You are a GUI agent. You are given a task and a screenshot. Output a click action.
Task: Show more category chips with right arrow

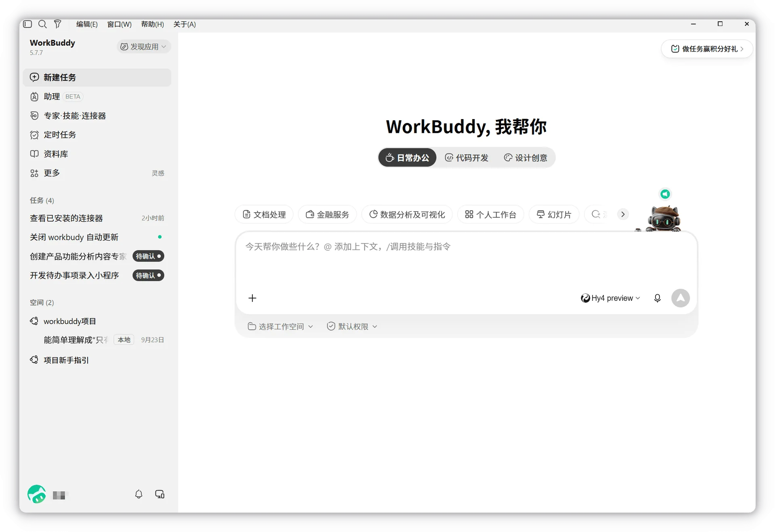(623, 214)
